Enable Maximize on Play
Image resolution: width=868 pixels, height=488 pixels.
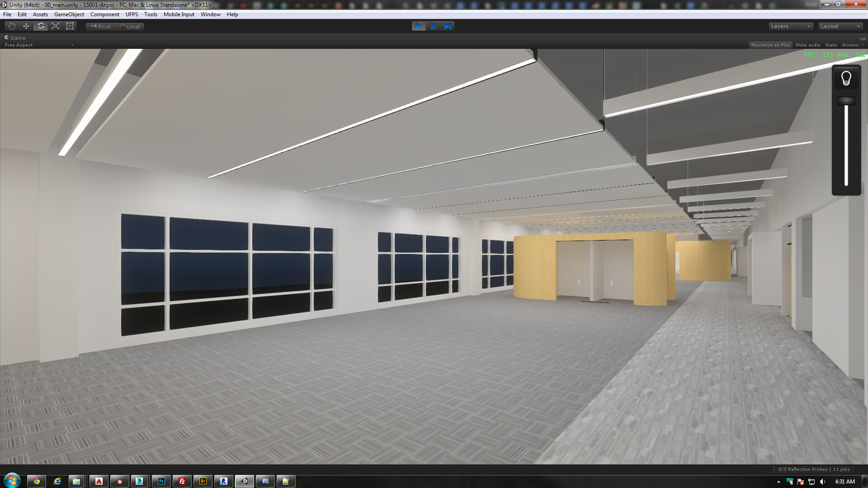point(771,45)
